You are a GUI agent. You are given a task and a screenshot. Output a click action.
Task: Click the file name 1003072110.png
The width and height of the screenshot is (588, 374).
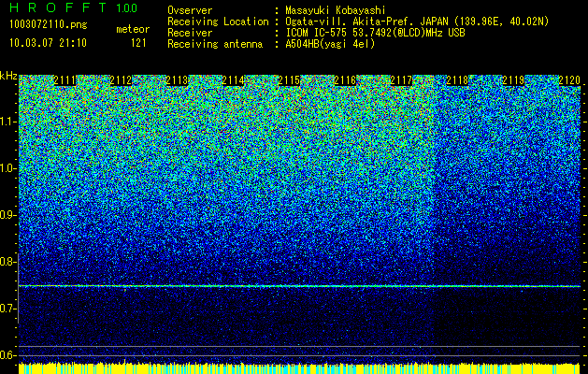pos(49,25)
